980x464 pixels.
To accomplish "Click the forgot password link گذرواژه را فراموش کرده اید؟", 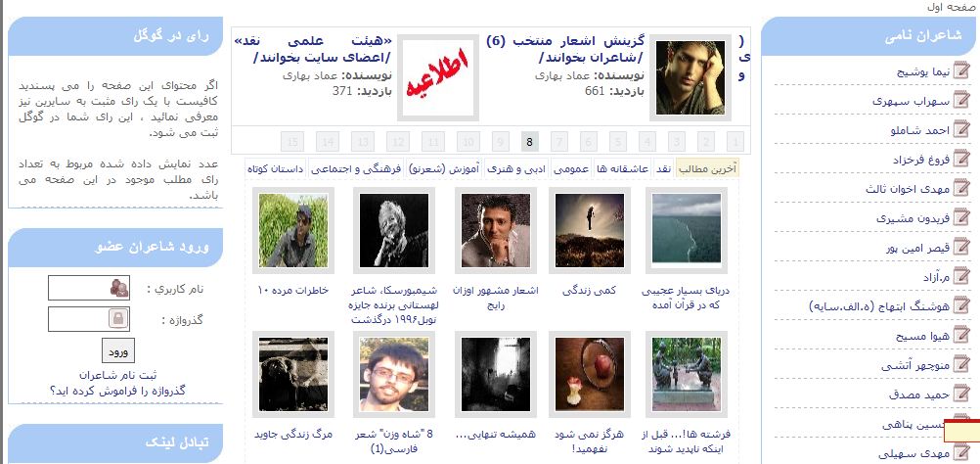I will [118, 391].
